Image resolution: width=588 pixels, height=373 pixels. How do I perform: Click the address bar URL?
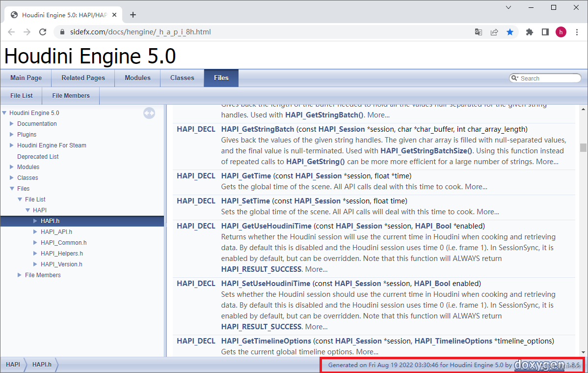tap(140, 32)
